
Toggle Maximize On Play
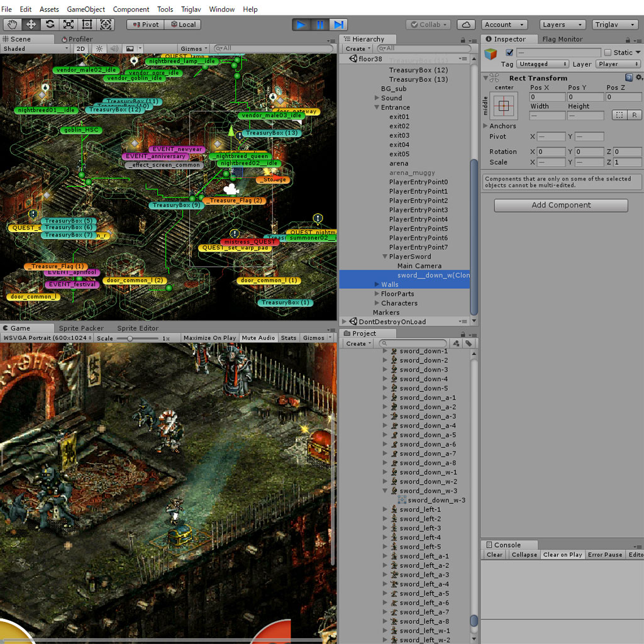210,338
